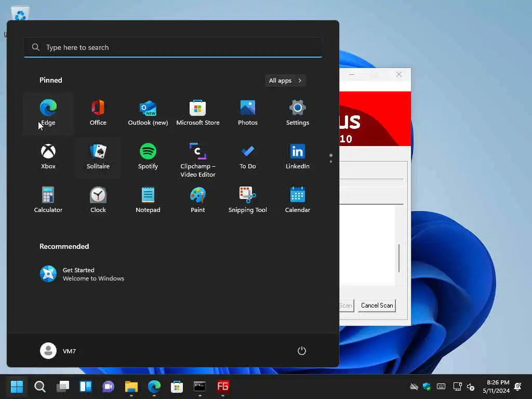Launch Spotify from pinned apps
This screenshot has width=532, height=399.
pos(148,157)
